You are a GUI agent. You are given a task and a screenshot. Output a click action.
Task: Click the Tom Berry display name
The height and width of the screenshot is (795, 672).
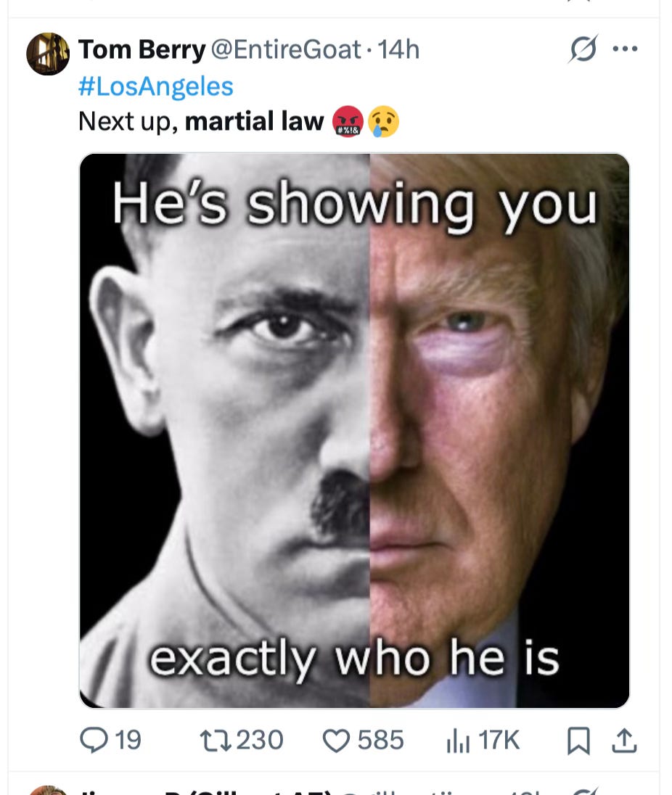coord(142,49)
